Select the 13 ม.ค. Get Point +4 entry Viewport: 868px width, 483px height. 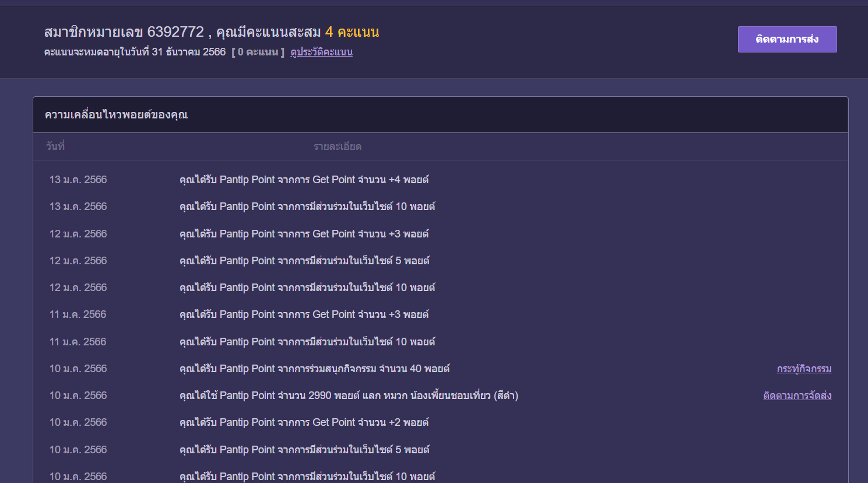304,180
